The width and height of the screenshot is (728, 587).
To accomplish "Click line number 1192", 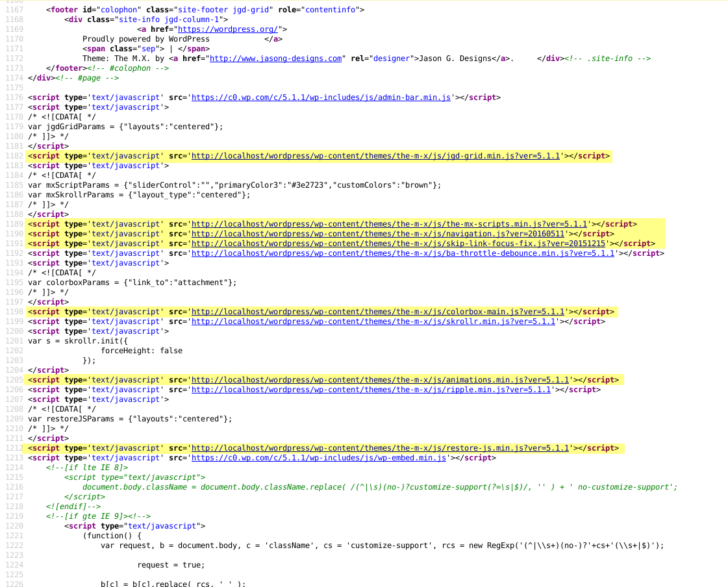I will pyautogui.click(x=14, y=253).
